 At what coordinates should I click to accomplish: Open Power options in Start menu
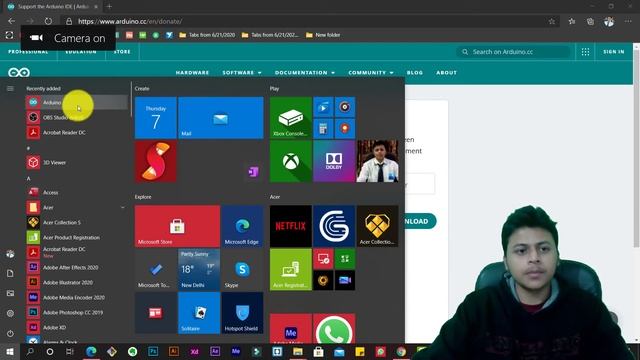coord(10,333)
